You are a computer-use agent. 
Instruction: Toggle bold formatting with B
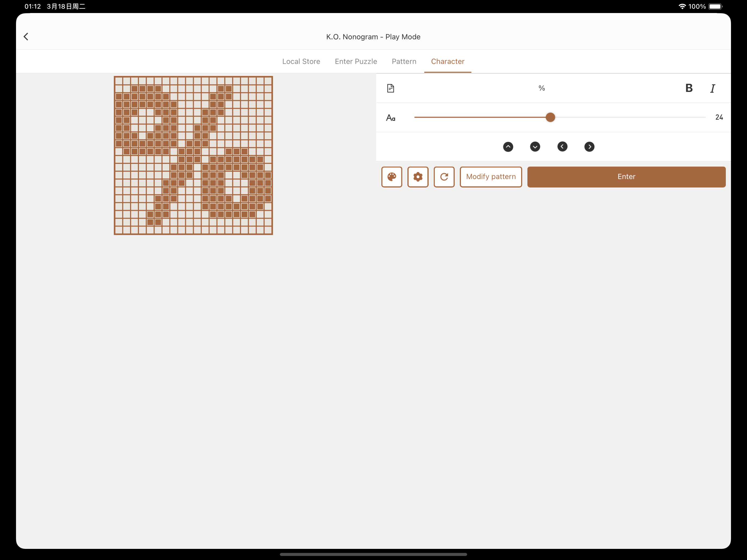tap(689, 88)
